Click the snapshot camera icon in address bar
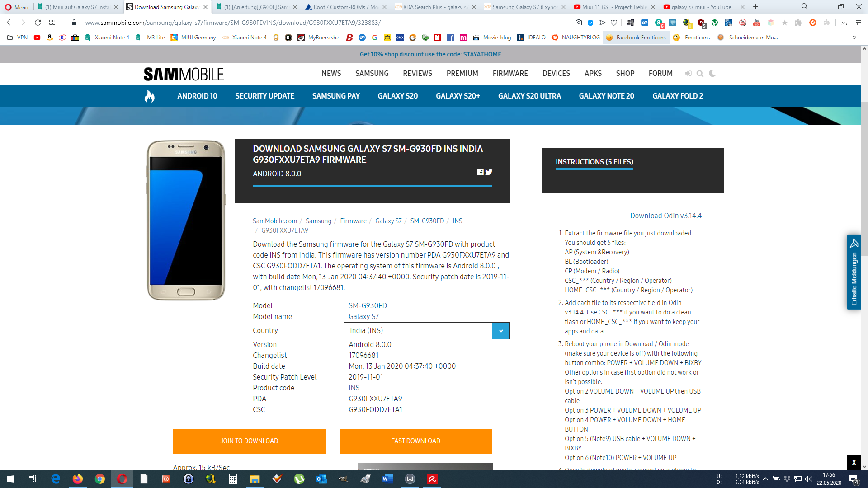This screenshot has width=868, height=488. pos(579,23)
